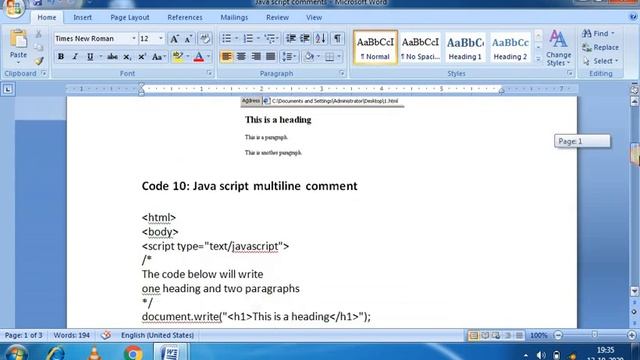Click the Find button
The height and width of the screenshot is (360, 640).
pos(598,33)
